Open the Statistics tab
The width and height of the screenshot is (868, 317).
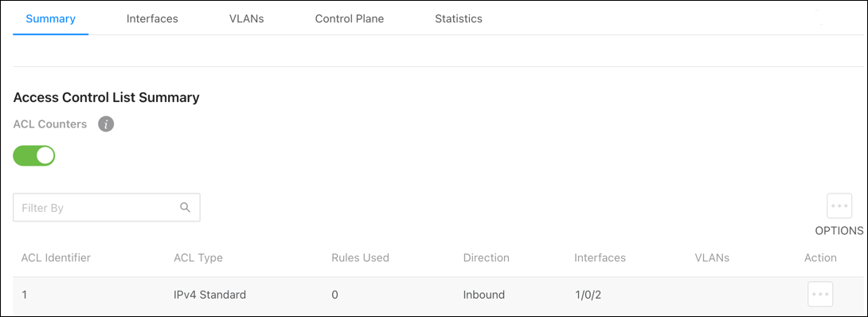click(459, 19)
